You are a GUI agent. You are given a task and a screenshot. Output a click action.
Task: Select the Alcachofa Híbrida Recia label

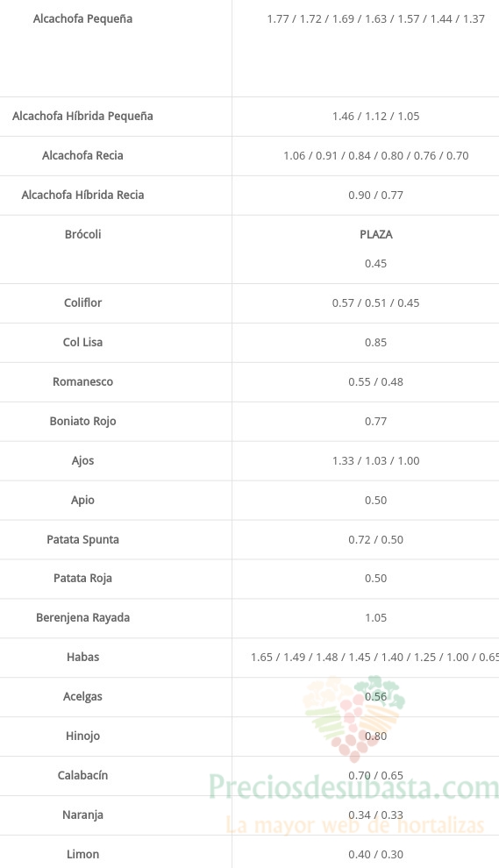pyautogui.click(x=82, y=195)
